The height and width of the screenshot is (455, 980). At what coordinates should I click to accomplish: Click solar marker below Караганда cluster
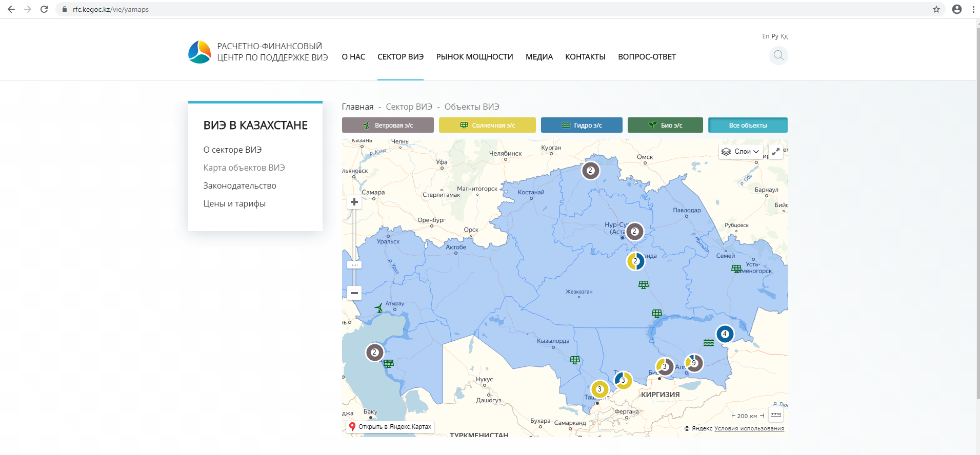tap(644, 284)
